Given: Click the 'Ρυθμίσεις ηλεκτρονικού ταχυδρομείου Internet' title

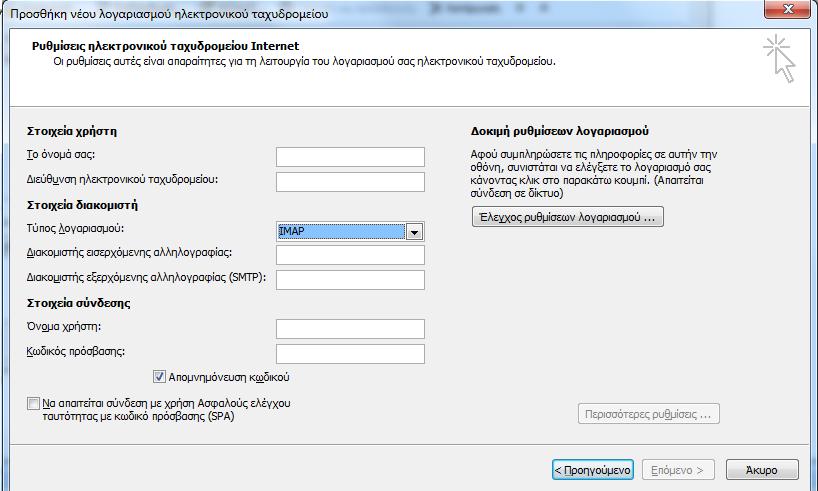Looking at the screenshot, I should pyautogui.click(x=166, y=46).
